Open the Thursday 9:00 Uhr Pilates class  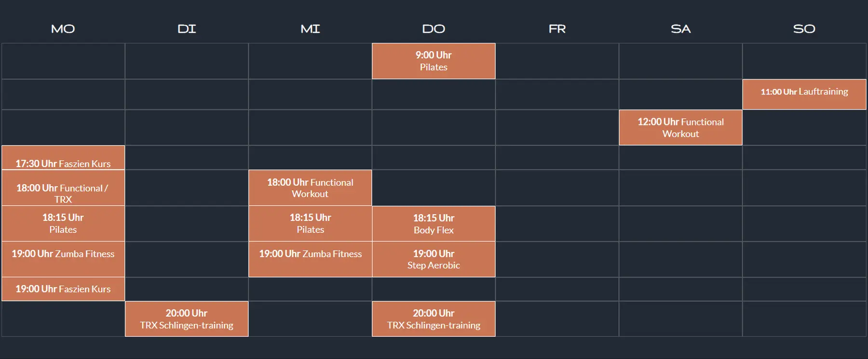434,61
